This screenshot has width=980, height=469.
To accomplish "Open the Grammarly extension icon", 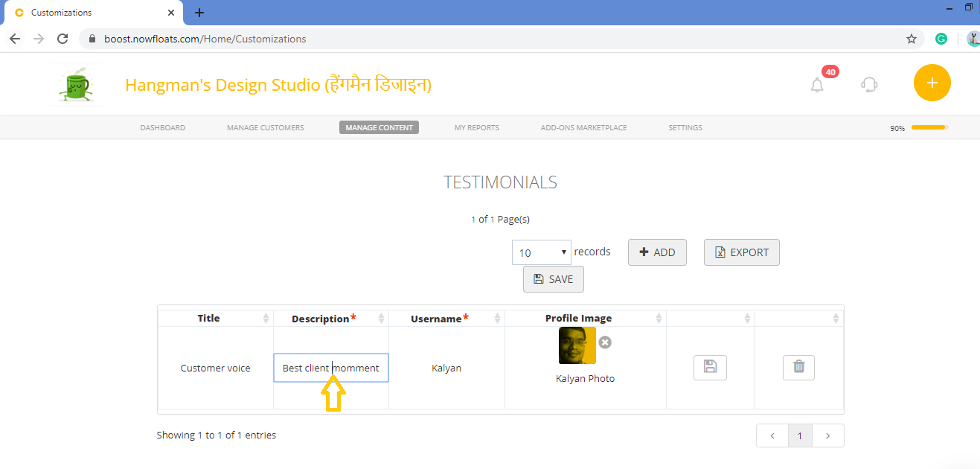I will [941, 39].
